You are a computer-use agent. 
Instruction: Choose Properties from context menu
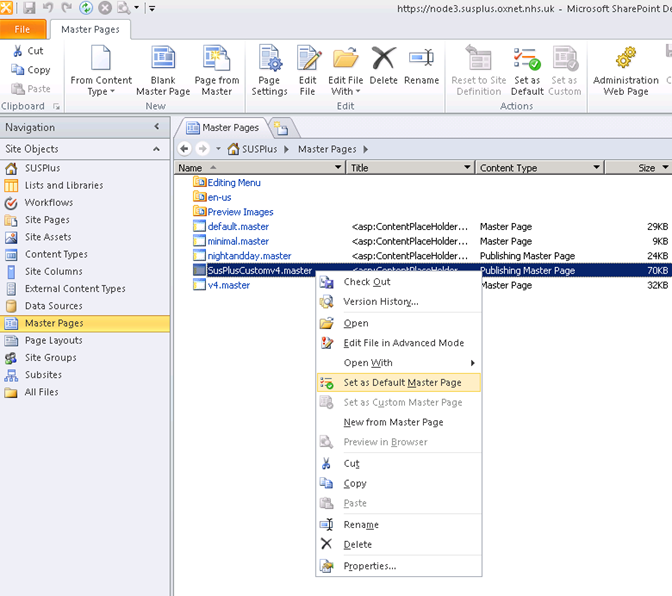click(399, 566)
